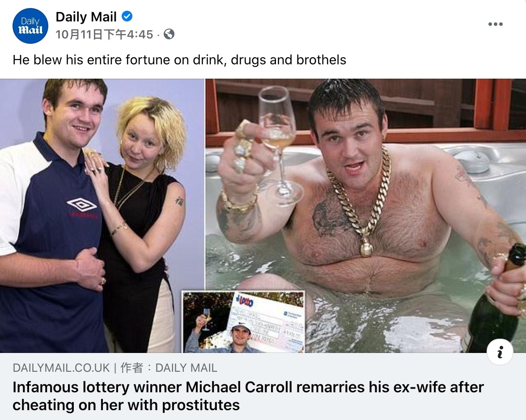Open the Daily Mail round profile logo

click(x=30, y=26)
